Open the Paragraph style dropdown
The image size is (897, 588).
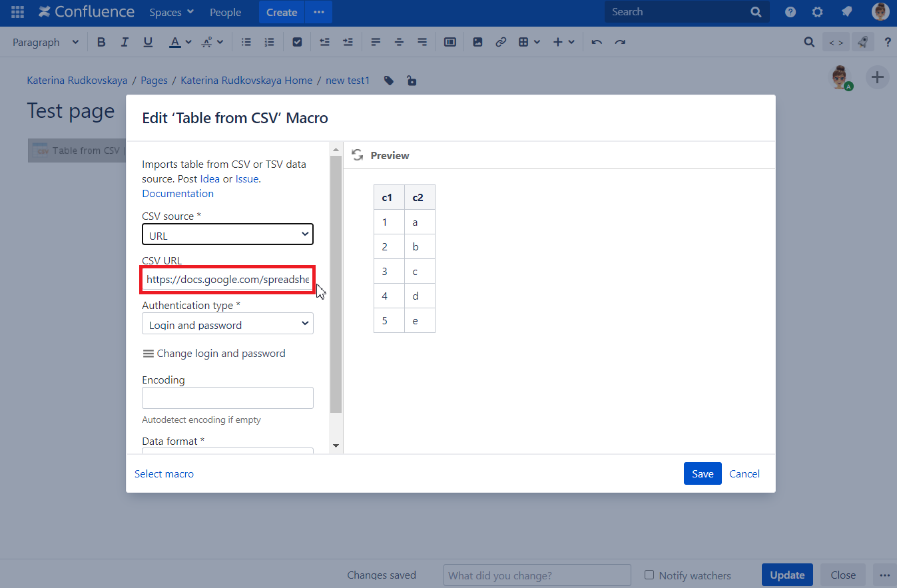pos(45,42)
